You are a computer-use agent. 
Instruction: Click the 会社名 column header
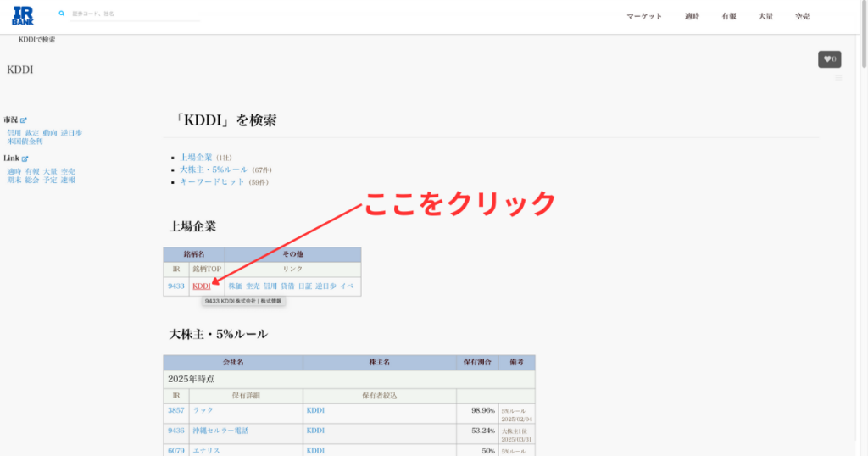pos(233,363)
